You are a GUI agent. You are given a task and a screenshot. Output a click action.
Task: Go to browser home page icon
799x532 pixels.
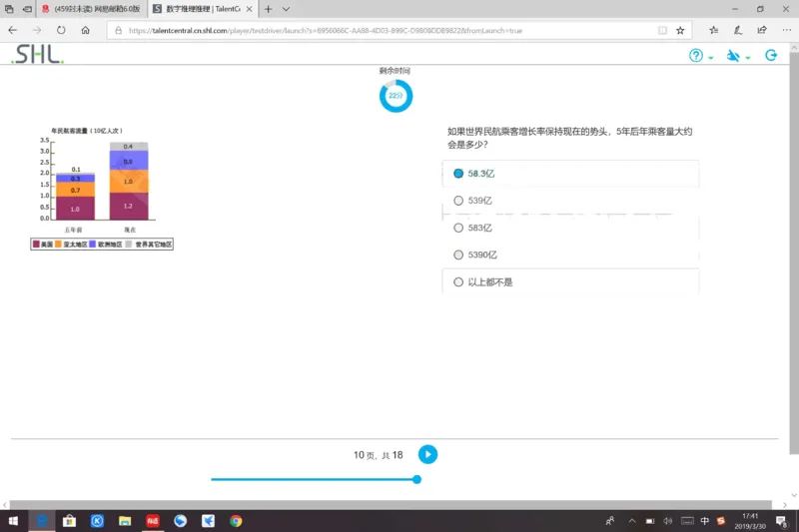pyautogui.click(x=86, y=31)
